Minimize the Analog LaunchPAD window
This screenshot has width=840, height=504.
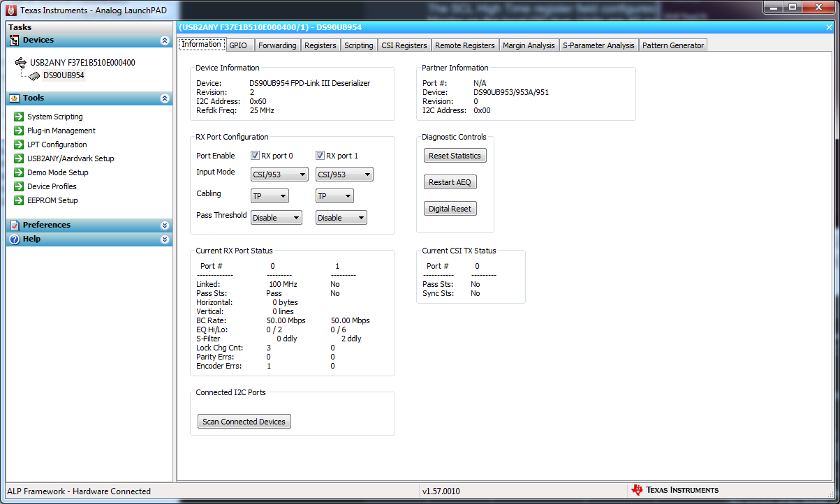tap(772, 7)
